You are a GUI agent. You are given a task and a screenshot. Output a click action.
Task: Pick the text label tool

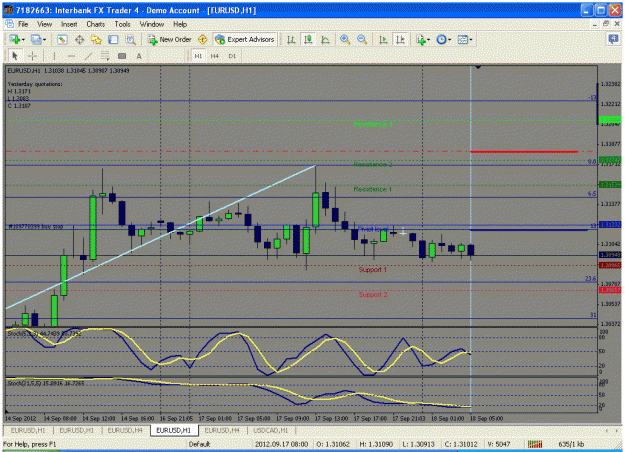pyautogui.click(x=122, y=56)
